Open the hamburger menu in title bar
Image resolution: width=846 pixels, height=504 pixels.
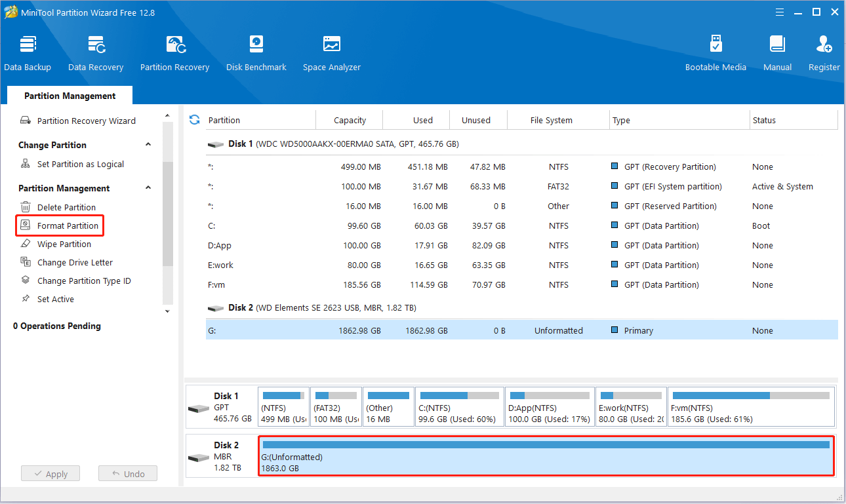click(x=780, y=12)
